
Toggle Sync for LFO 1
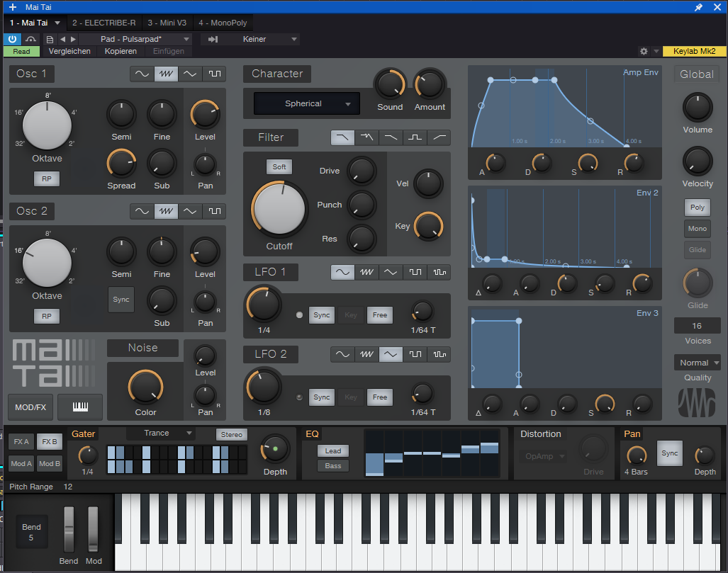(x=321, y=315)
